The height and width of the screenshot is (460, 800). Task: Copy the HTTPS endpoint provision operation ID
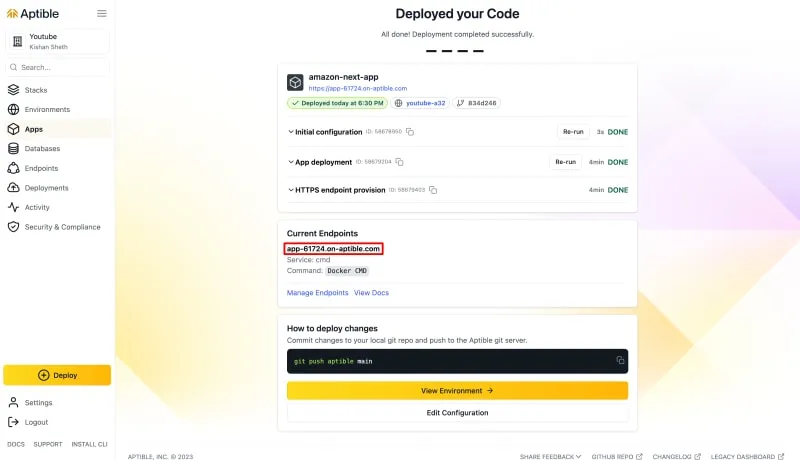[432, 190]
